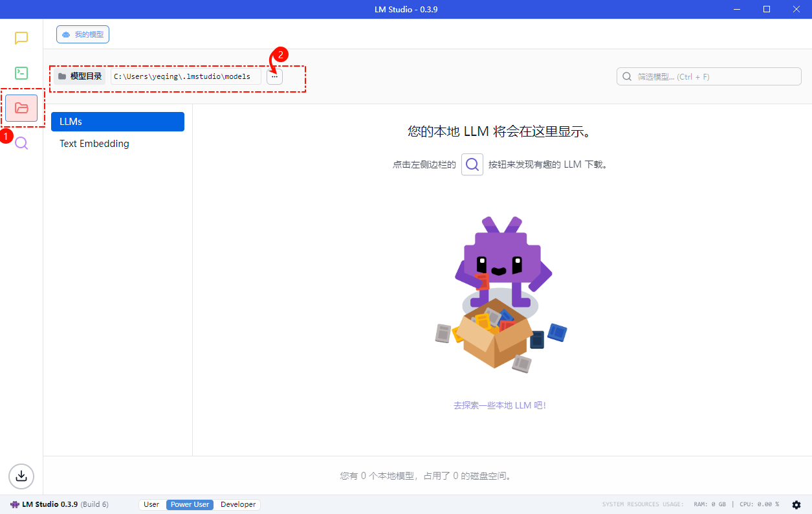Close the LM Studio window

point(796,9)
